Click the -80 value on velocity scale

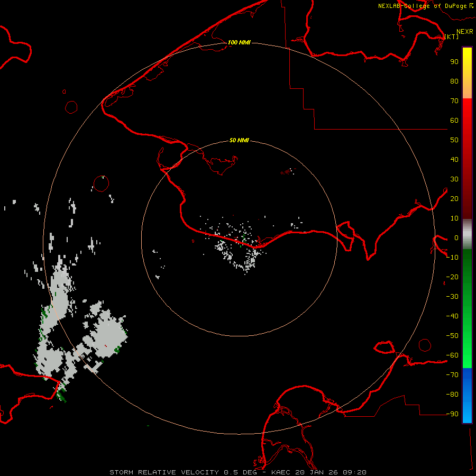coord(452,395)
